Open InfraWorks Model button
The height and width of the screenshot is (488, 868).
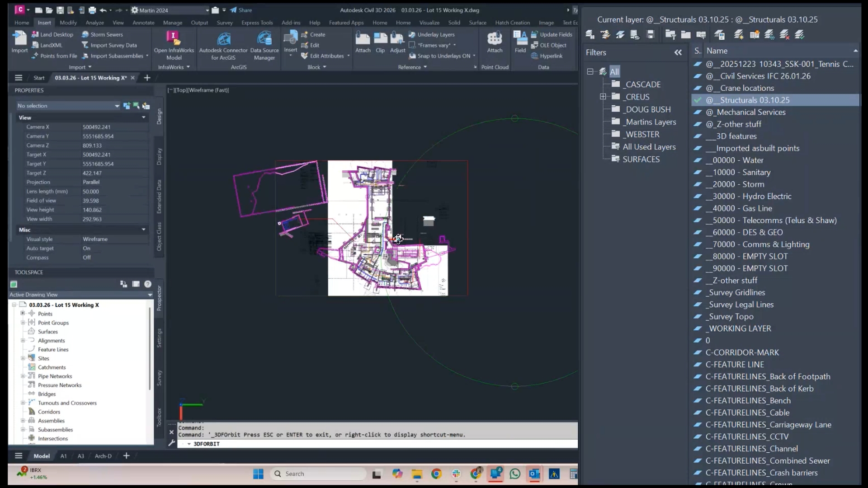[174, 45]
